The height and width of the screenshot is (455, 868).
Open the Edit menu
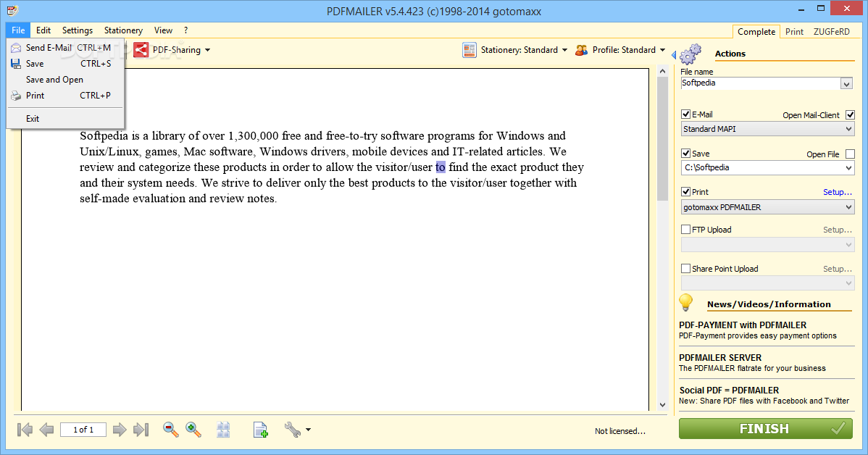(x=43, y=30)
